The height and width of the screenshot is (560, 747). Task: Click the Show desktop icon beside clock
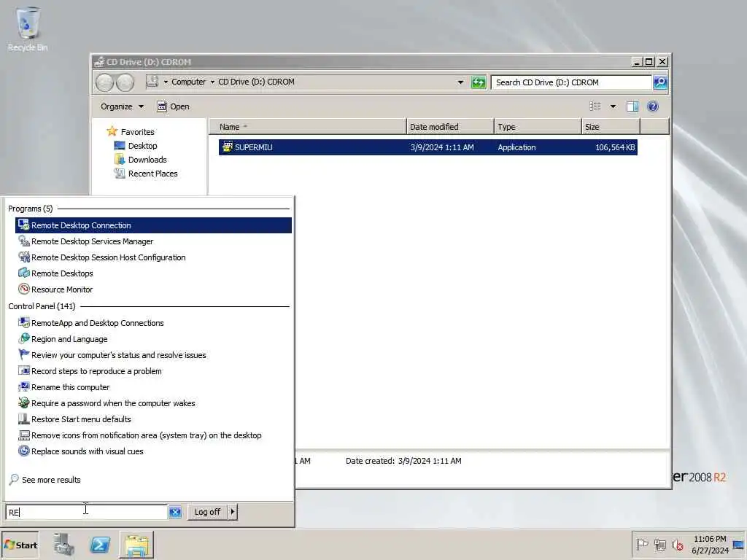(739, 545)
